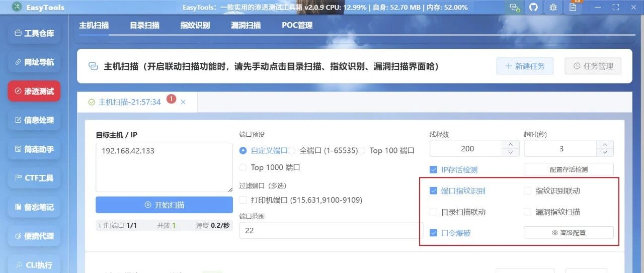Increase the 线程数 value with up arrow
Screen dimensions: 644x273
pos(511,144)
